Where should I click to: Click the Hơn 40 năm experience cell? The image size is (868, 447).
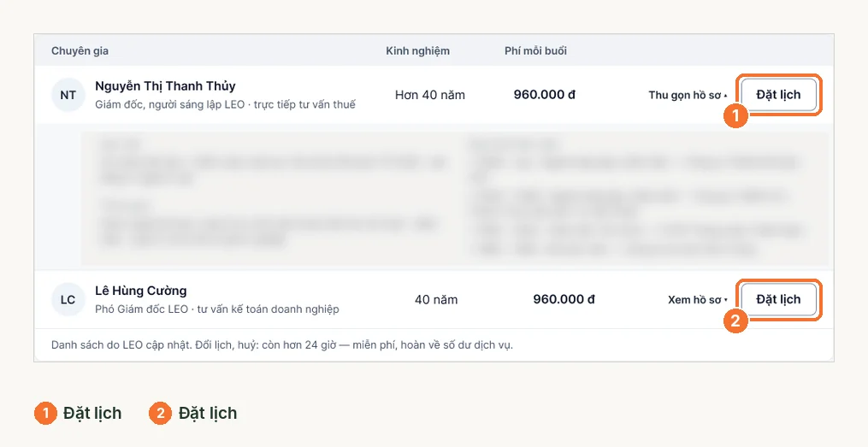point(430,95)
